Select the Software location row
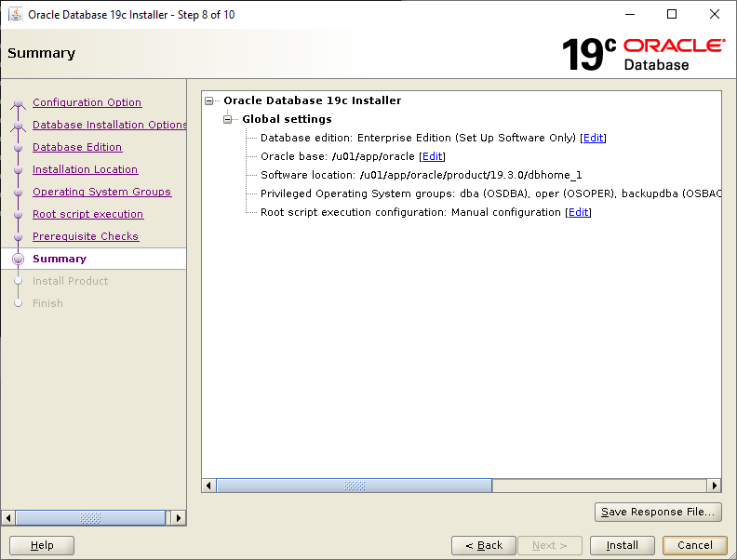The height and width of the screenshot is (560, 737). 422,175
